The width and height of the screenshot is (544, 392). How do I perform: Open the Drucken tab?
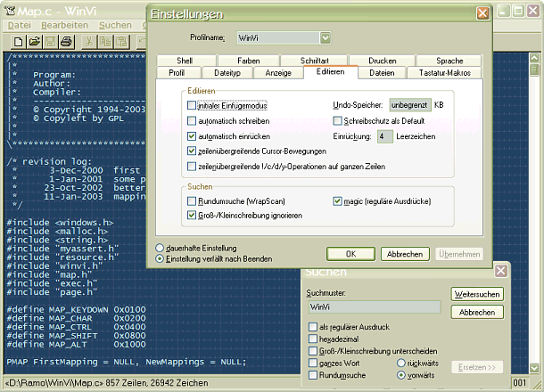[x=383, y=61]
